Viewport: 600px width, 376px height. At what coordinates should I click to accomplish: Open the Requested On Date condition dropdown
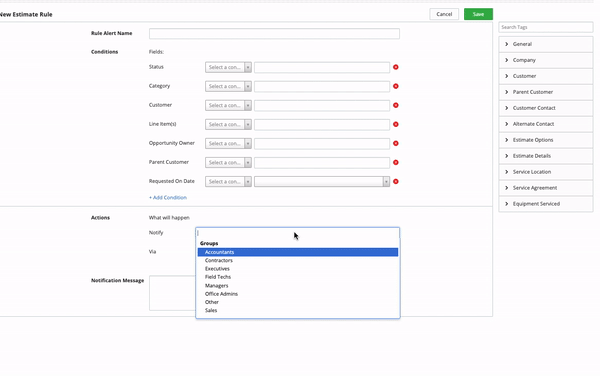pyautogui.click(x=228, y=182)
